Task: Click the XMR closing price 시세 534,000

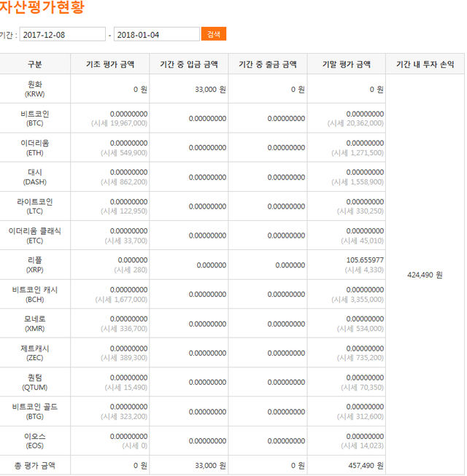Action: point(360,329)
